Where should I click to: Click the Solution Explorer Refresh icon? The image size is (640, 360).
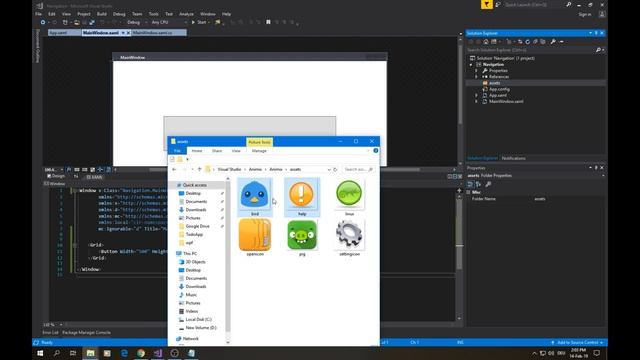click(527, 42)
